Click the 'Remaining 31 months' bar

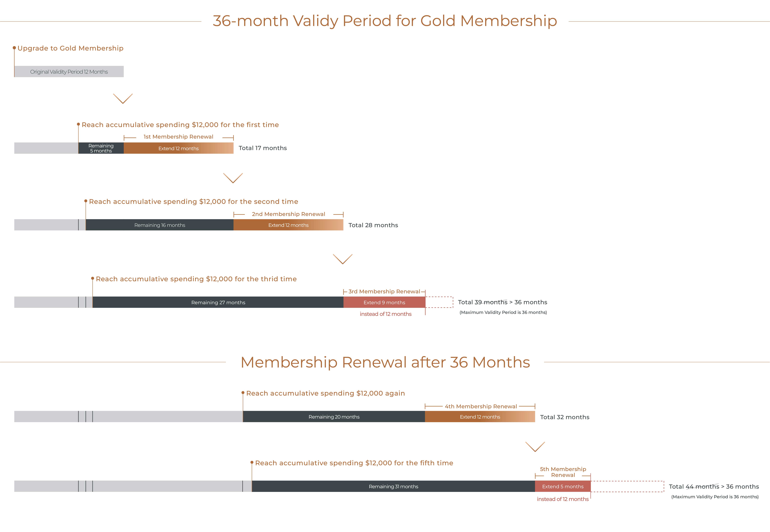pyautogui.click(x=393, y=486)
